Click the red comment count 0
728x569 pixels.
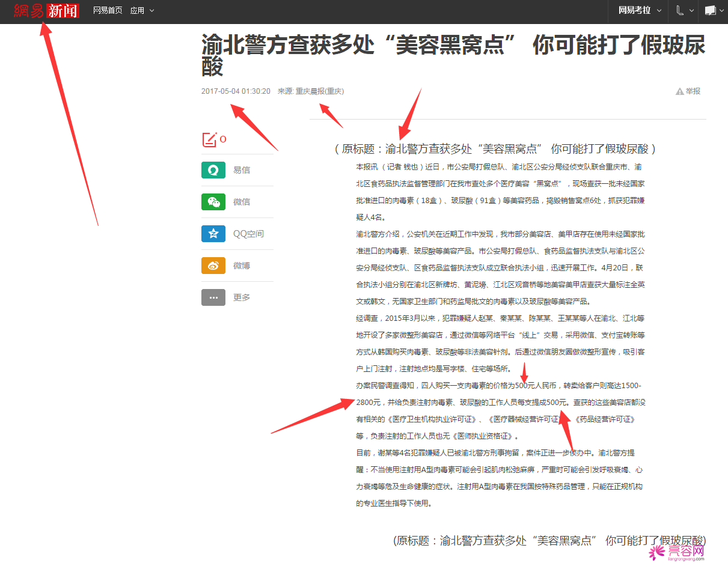click(223, 139)
